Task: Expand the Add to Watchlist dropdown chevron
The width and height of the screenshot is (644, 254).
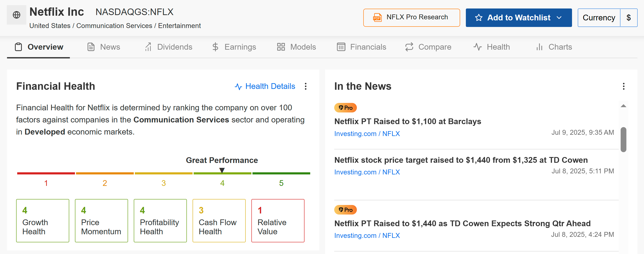Action: click(559, 17)
